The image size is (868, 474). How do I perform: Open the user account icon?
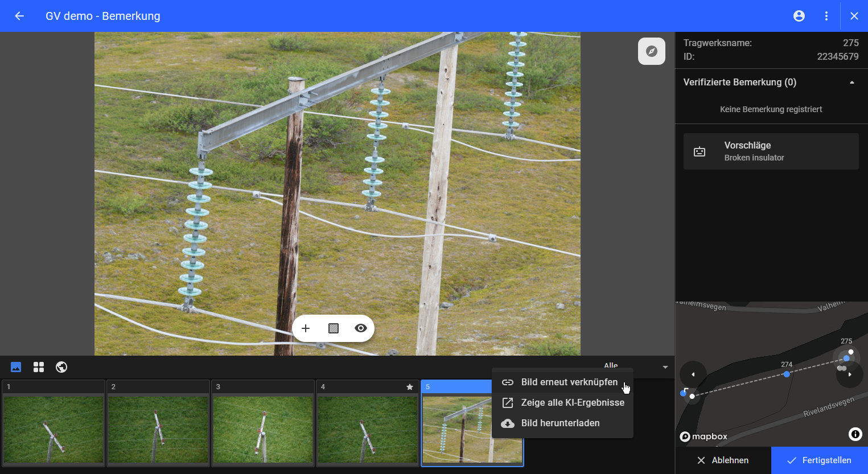click(799, 16)
